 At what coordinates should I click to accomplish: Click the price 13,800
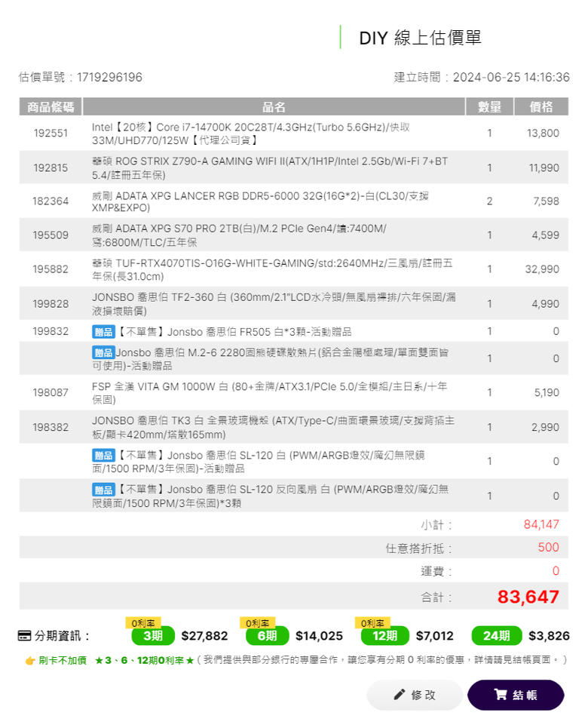[543, 134]
